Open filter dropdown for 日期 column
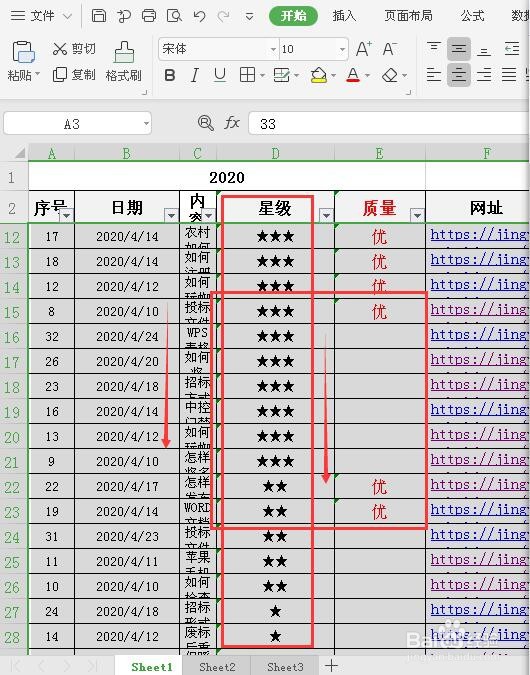Viewport: 530px width, 675px height. click(x=171, y=215)
